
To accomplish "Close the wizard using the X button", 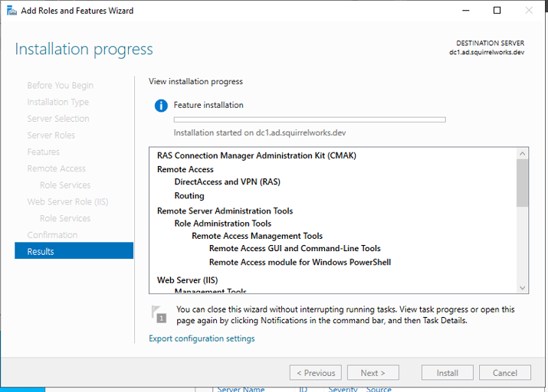I will pyautogui.click(x=530, y=11).
